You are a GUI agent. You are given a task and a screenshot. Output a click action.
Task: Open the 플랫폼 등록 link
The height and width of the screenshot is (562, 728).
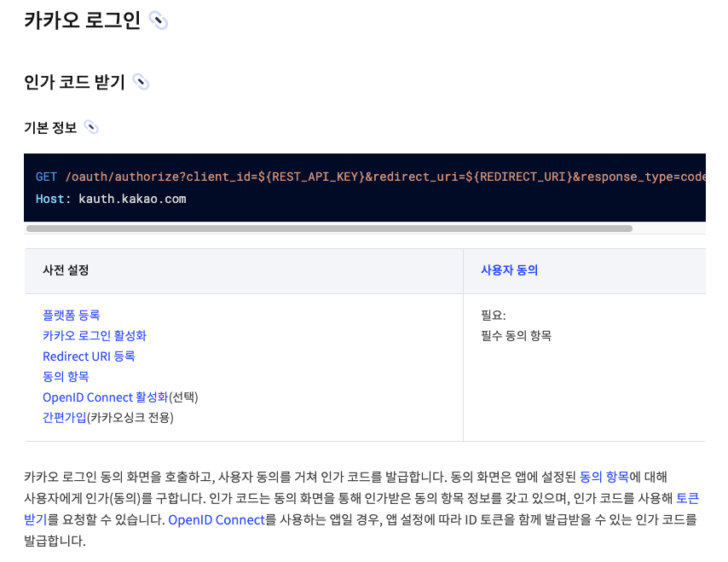(71, 316)
